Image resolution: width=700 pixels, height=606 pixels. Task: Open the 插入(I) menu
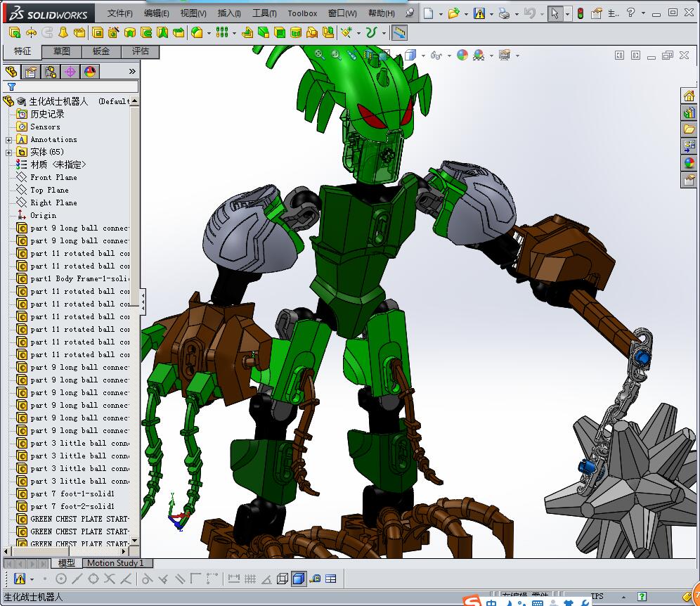(x=229, y=13)
